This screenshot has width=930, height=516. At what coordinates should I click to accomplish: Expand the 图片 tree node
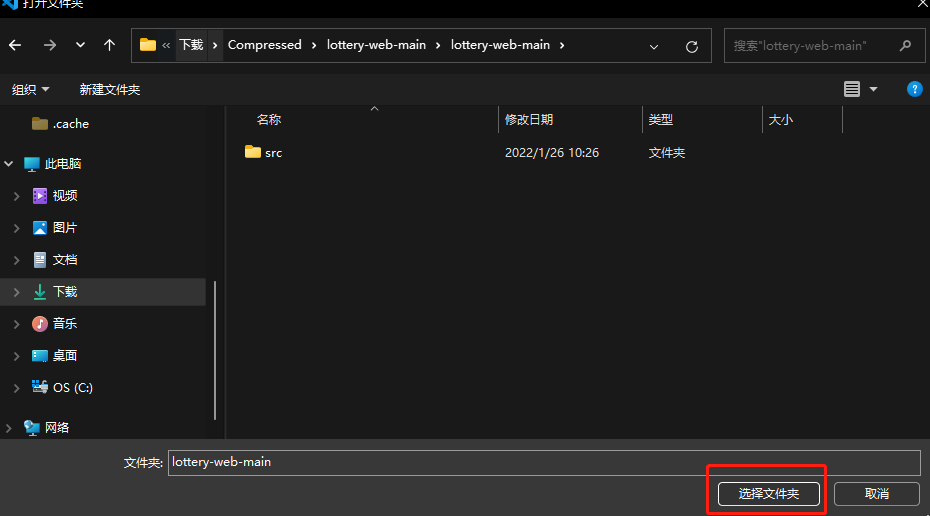coord(17,228)
